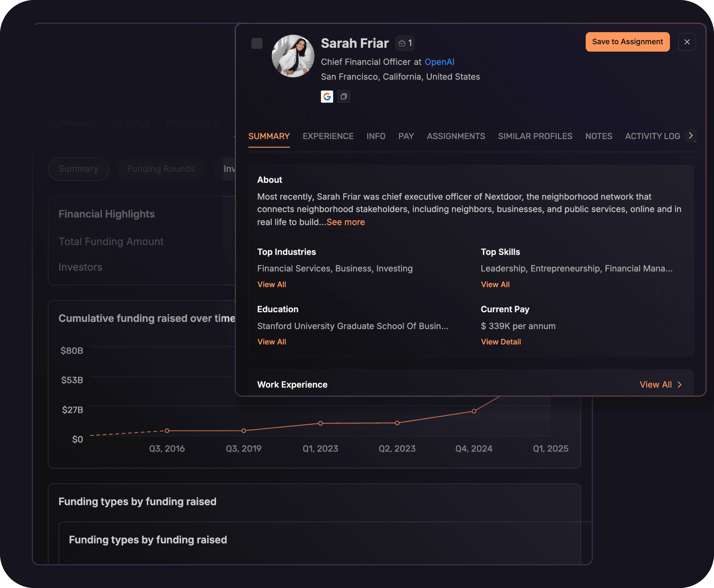The height and width of the screenshot is (588, 714).
Task: Go to the PAY tab
Action: pos(406,136)
